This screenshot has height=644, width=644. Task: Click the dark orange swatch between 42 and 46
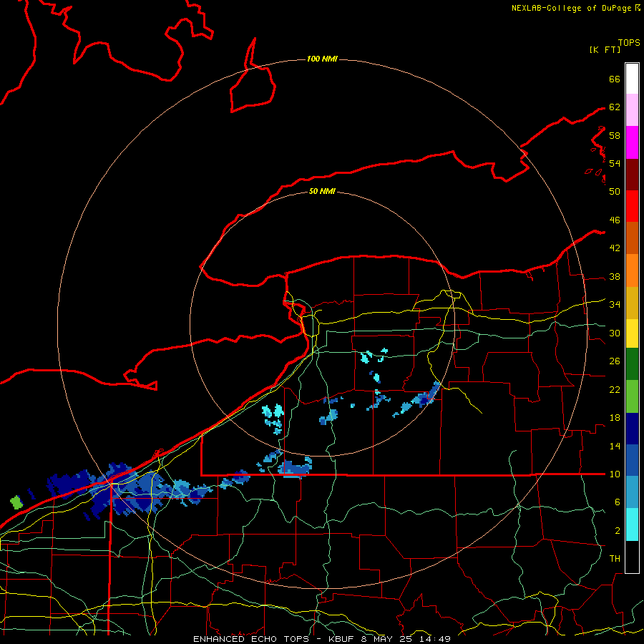(x=632, y=238)
